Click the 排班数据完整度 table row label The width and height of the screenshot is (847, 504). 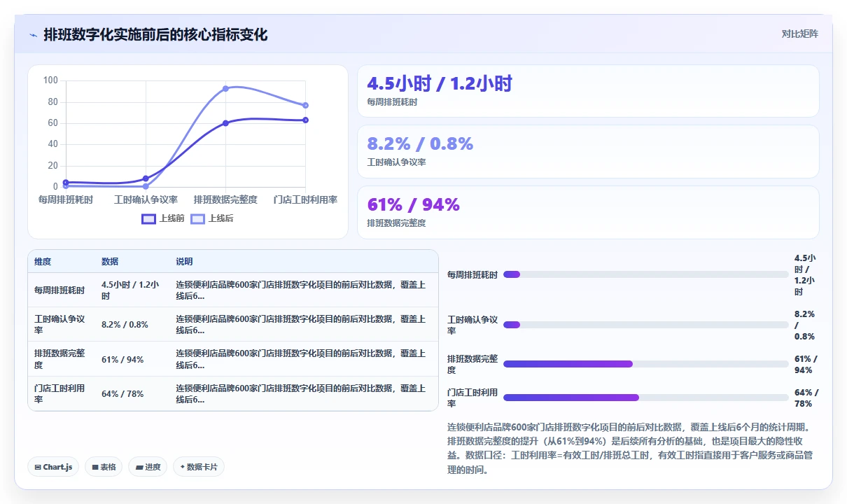(59, 359)
